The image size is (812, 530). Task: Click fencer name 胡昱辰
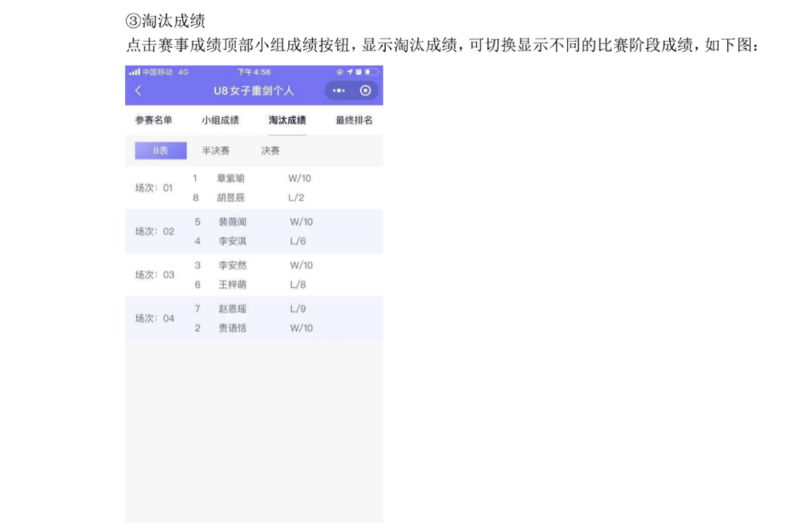(231, 198)
